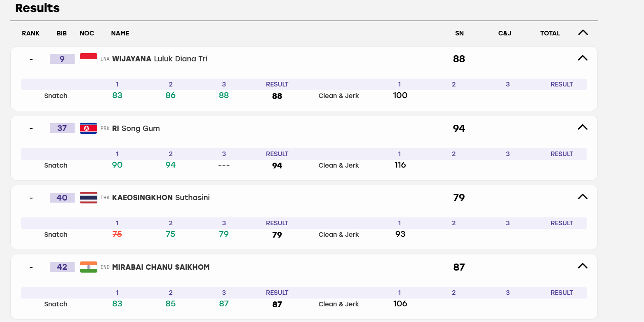Image resolution: width=644 pixels, height=322 pixels.
Task: Click the India flag icon
Action: coord(89,267)
